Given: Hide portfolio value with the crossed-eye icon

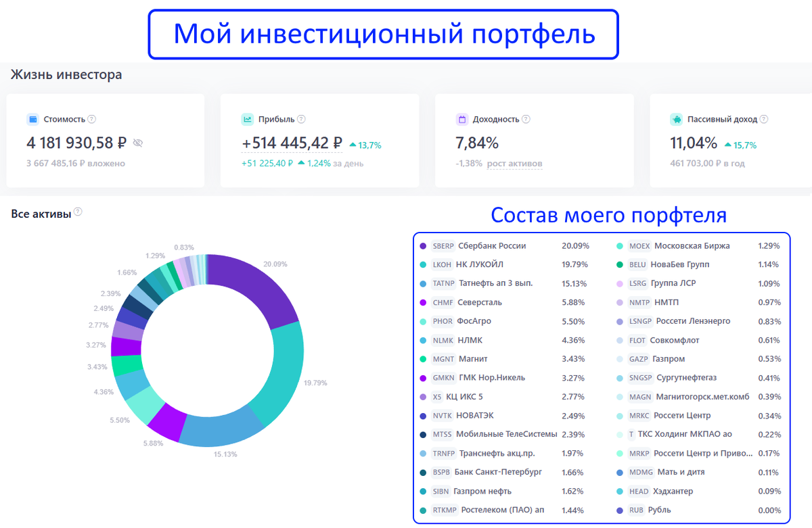Looking at the screenshot, I should coord(138,143).
